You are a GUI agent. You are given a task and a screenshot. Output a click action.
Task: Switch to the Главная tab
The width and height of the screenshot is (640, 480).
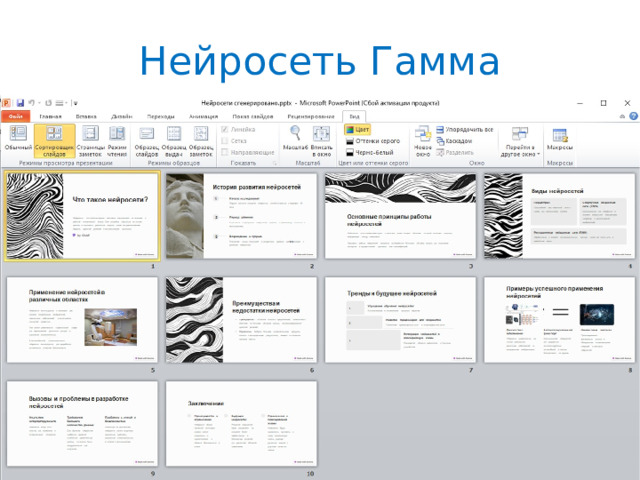(51, 116)
